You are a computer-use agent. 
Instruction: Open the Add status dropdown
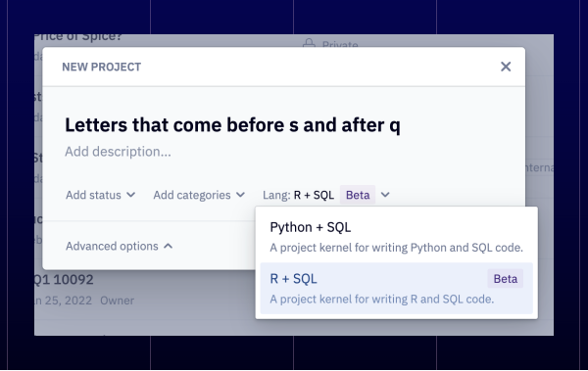[x=101, y=195]
